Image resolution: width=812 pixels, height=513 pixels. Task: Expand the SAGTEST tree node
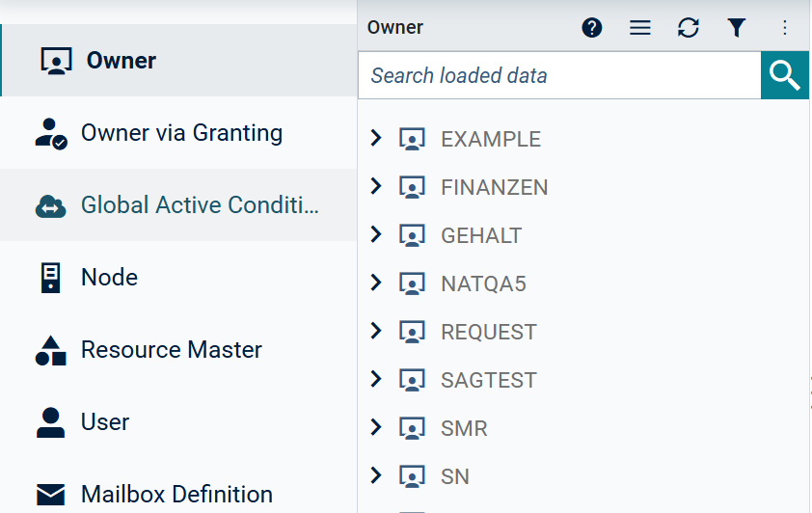(376, 378)
